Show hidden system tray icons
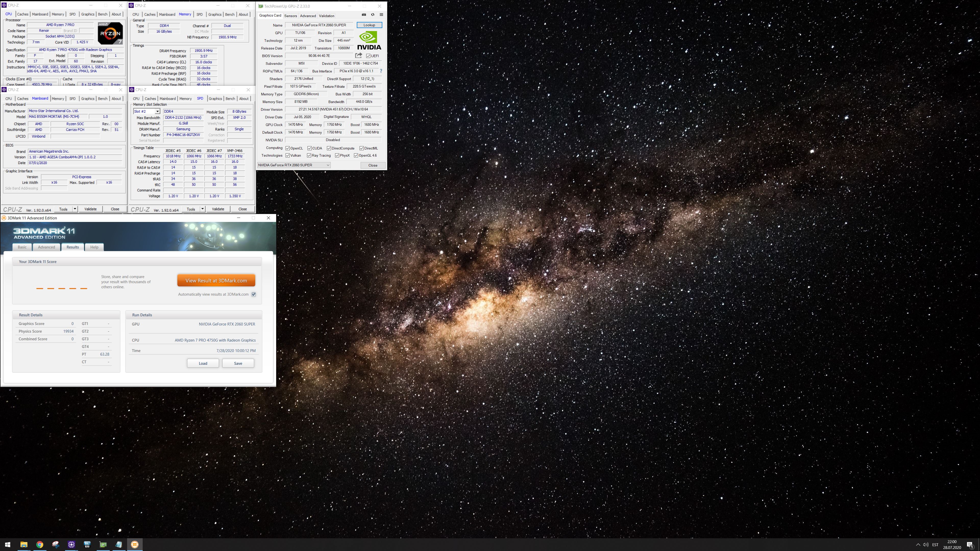The height and width of the screenshot is (551, 980). click(918, 545)
